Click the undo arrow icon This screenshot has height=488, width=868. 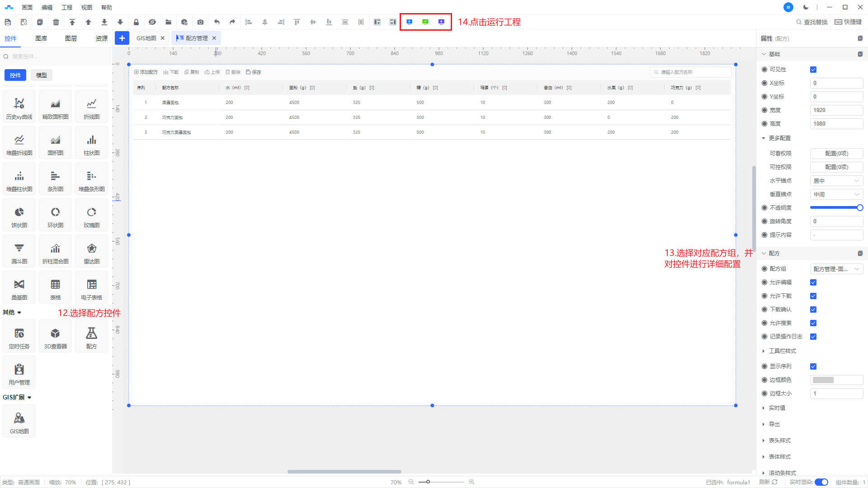point(217,22)
